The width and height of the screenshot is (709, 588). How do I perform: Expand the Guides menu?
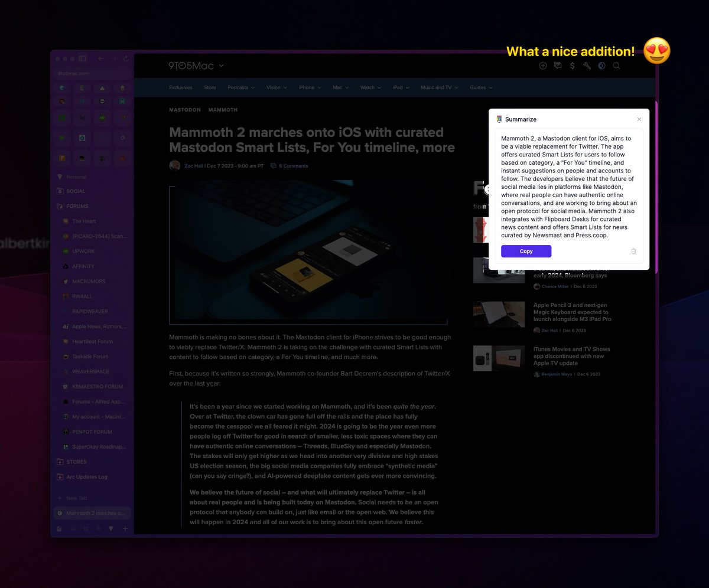coord(481,87)
